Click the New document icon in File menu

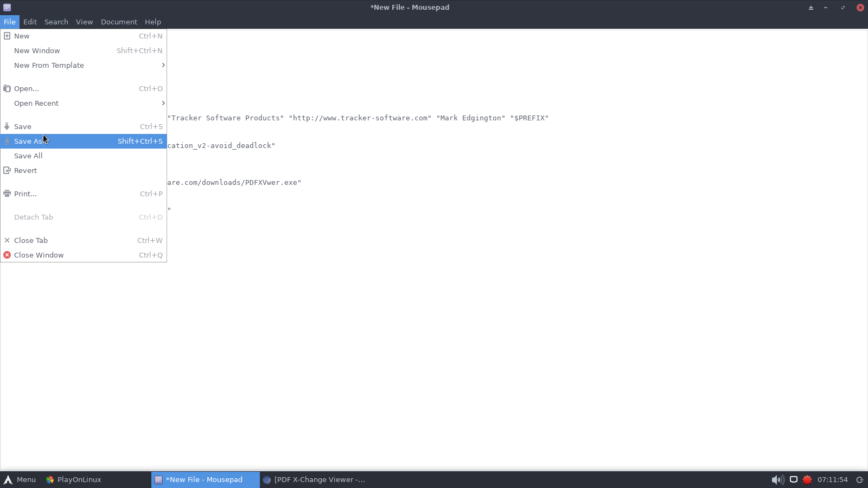pyautogui.click(x=7, y=36)
